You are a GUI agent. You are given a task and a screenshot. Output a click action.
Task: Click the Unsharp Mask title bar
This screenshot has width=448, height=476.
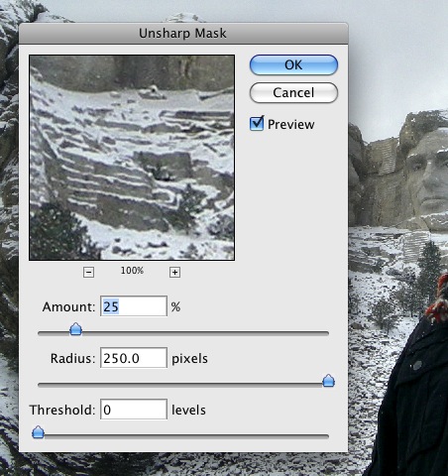tap(183, 33)
